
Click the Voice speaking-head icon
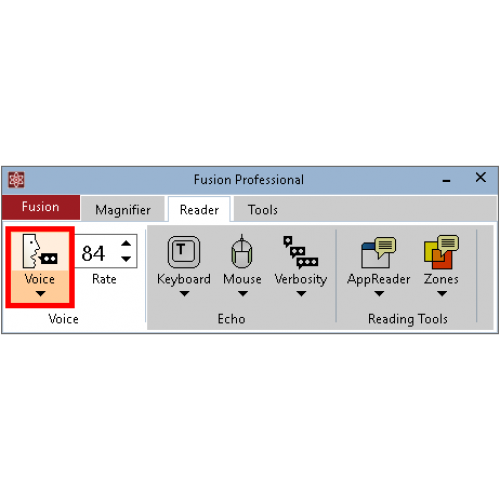coord(40,251)
